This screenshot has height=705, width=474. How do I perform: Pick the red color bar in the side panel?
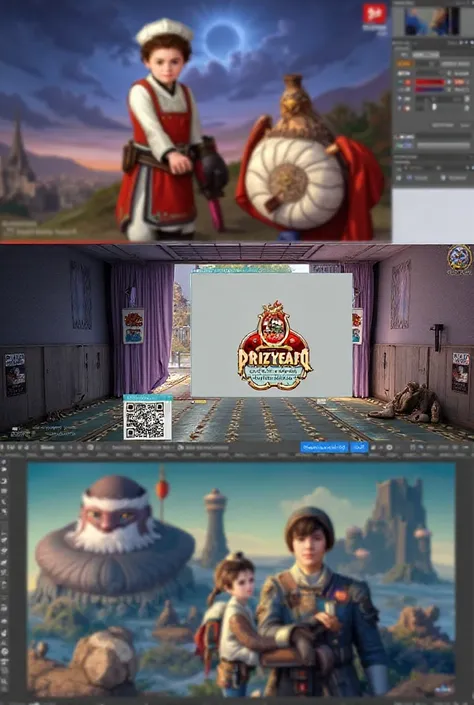pos(430,82)
